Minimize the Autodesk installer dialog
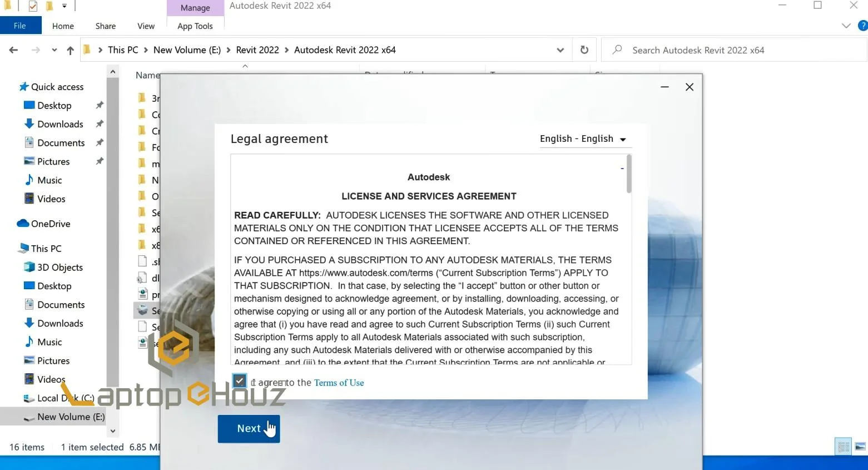Viewport: 868px width, 470px height. (664, 87)
